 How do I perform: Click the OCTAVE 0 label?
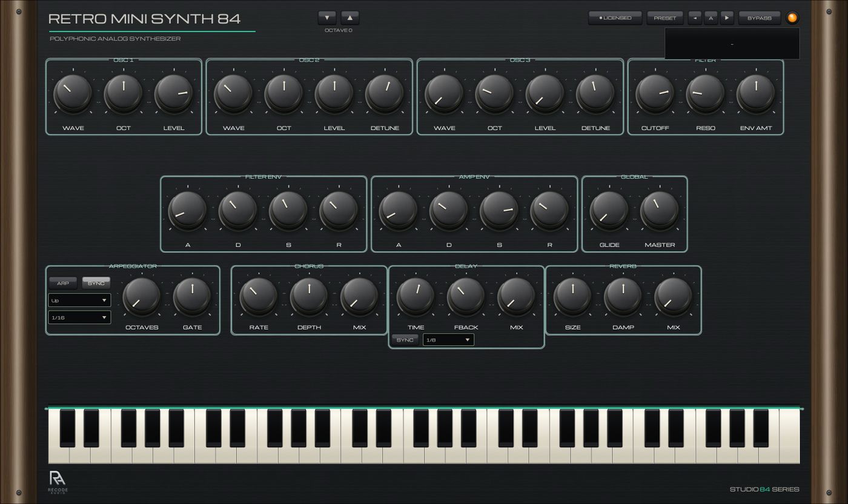click(339, 30)
